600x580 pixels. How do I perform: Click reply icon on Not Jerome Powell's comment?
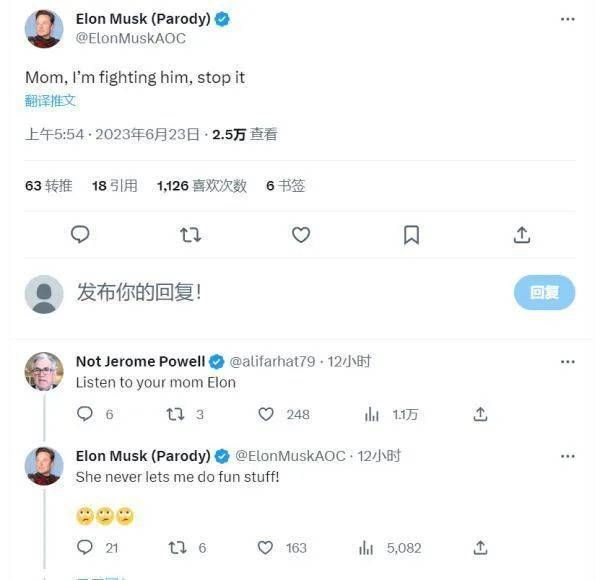[x=85, y=414]
